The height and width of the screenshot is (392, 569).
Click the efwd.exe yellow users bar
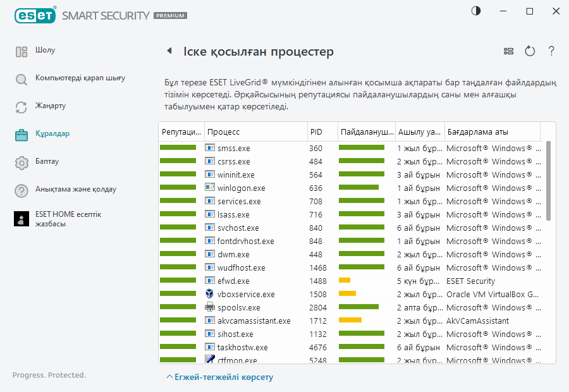tap(345, 281)
